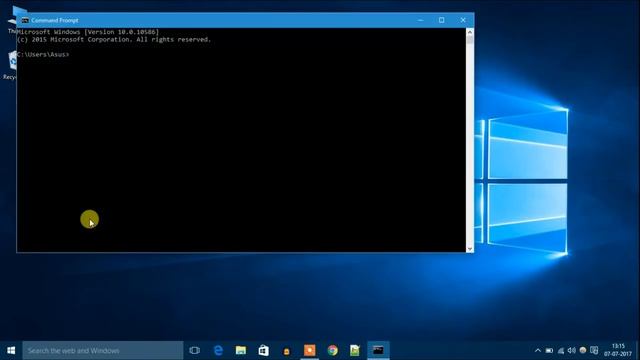Maximize the Command Prompt window
This screenshot has width=640, height=360.
point(442,20)
